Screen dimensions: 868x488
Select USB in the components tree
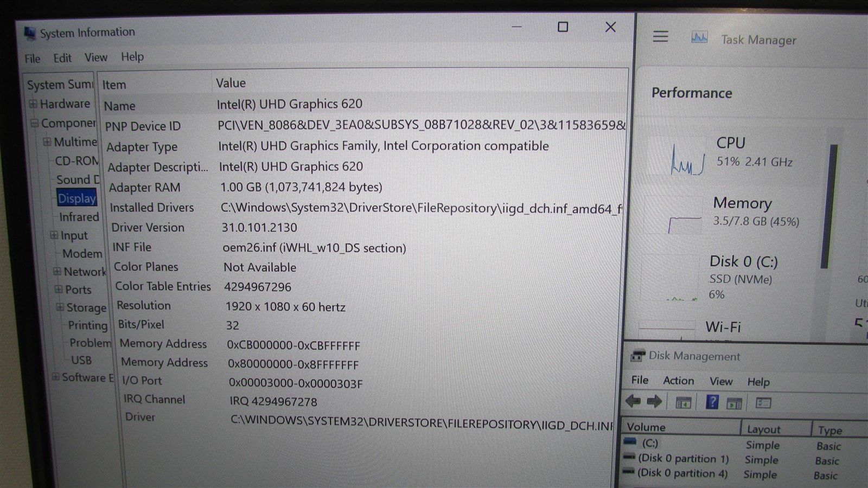pos(81,360)
